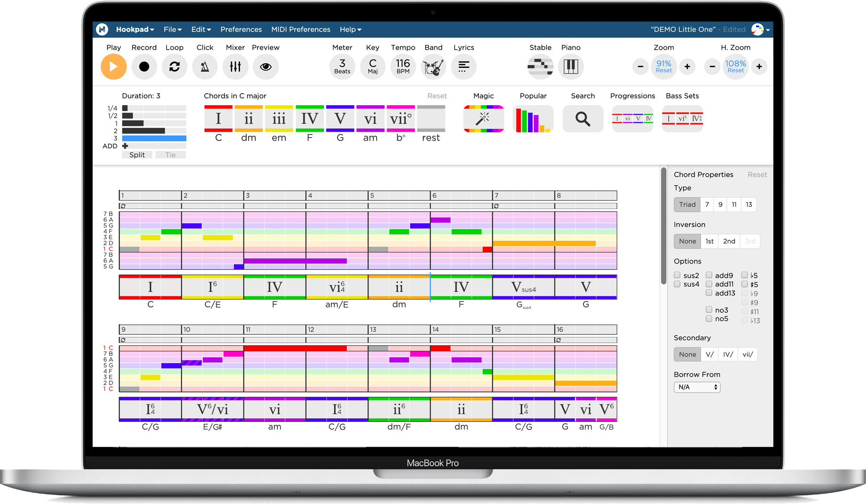Enable the add9 checkbox
Viewport: 866px width, 504px height.
tap(709, 275)
